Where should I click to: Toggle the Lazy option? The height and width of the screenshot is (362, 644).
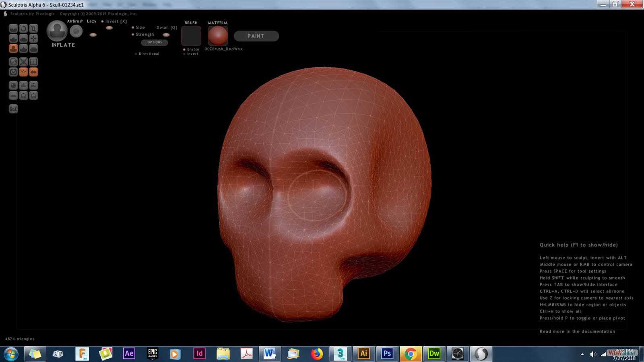point(92,21)
